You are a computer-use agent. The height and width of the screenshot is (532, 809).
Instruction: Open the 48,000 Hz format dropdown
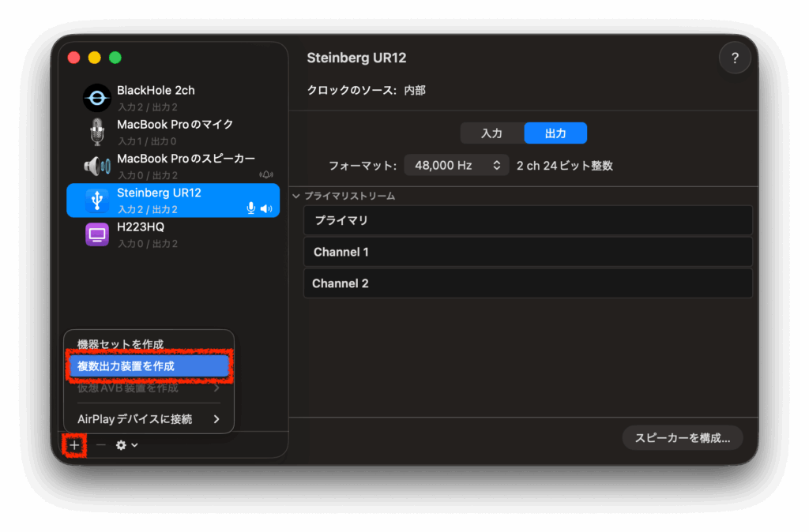click(456, 166)
